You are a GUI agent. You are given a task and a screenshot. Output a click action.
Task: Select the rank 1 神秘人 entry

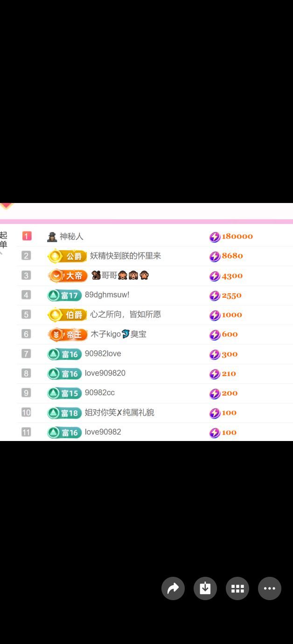(x=71, y=237)
